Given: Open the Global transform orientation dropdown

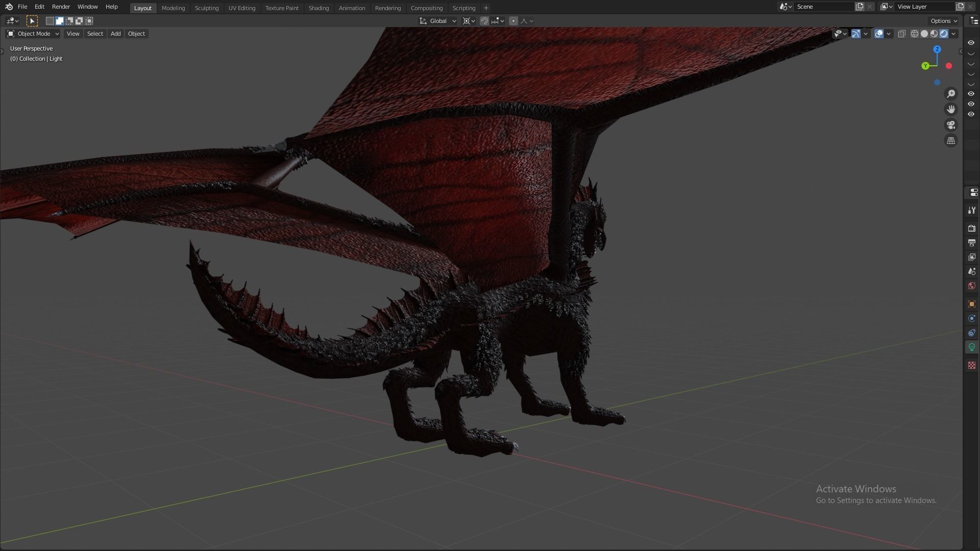Looking at the screenshot, I should pyautogui.click(x=438, y=21).
